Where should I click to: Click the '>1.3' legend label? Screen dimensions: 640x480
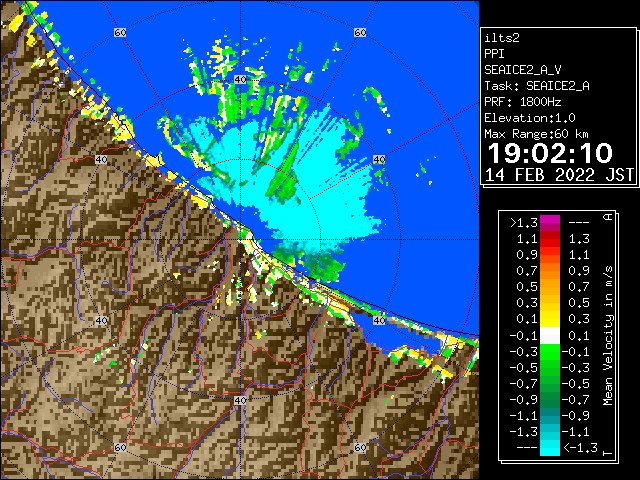point(524,223)
